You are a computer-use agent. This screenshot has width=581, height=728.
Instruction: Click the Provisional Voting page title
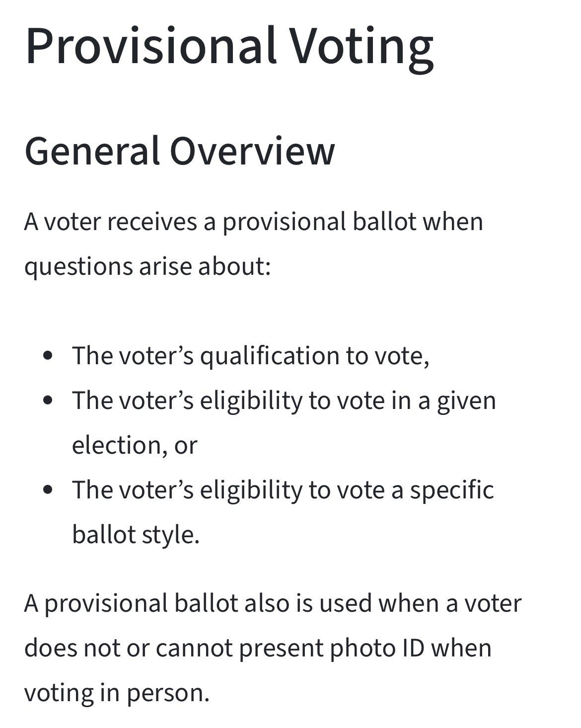(x=228, y=46)
